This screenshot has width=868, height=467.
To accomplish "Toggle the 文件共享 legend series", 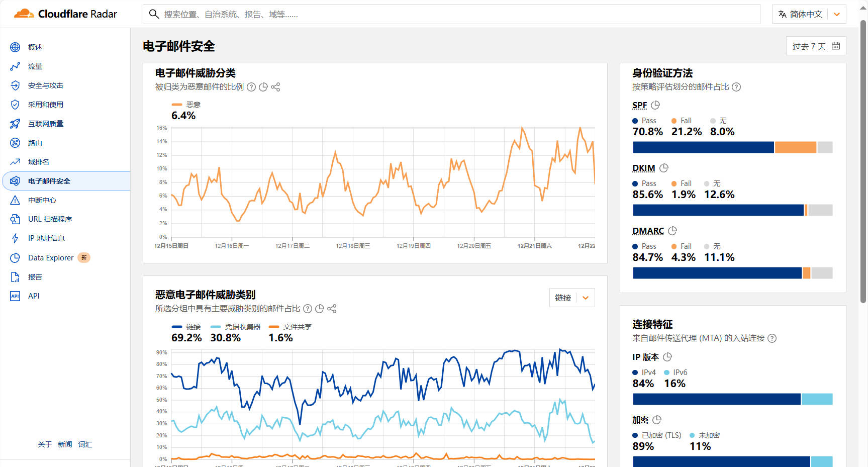I will point(291,327).
